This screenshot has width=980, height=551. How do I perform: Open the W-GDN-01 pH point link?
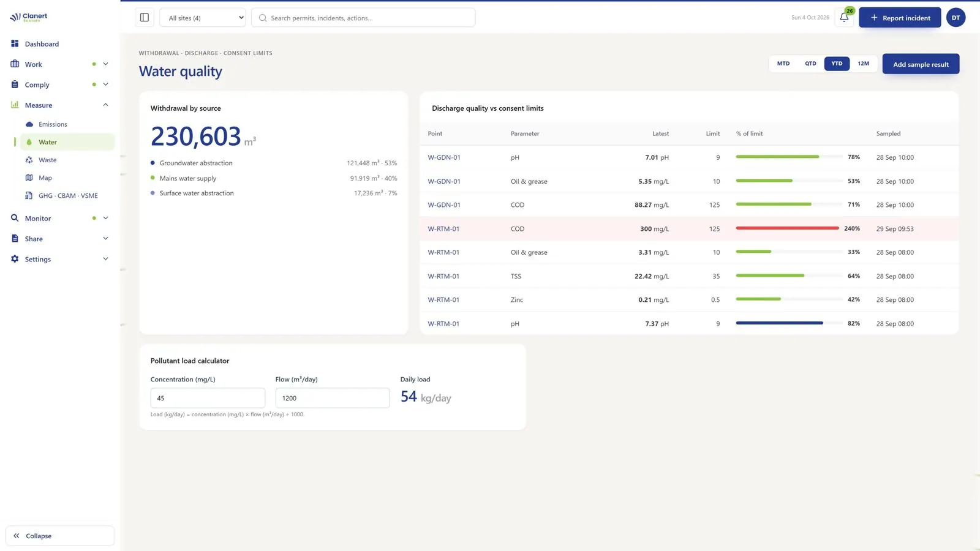[x=444, y=157]
